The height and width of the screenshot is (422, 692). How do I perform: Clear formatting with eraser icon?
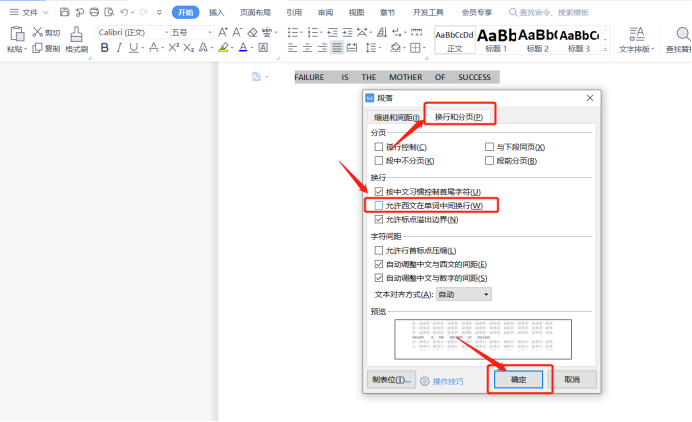pos(252,32)
